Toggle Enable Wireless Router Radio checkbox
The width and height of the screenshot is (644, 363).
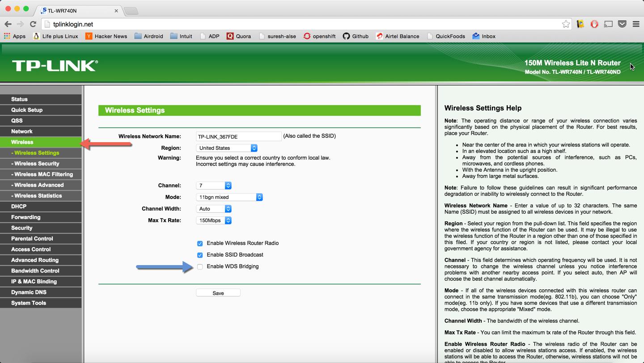click(x=200, y=244)
